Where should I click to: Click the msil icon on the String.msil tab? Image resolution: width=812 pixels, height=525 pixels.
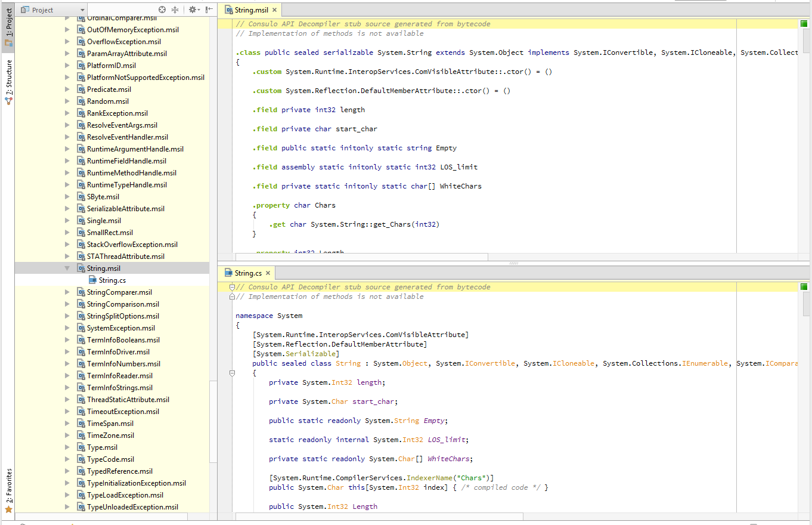(x=228, y=10)
